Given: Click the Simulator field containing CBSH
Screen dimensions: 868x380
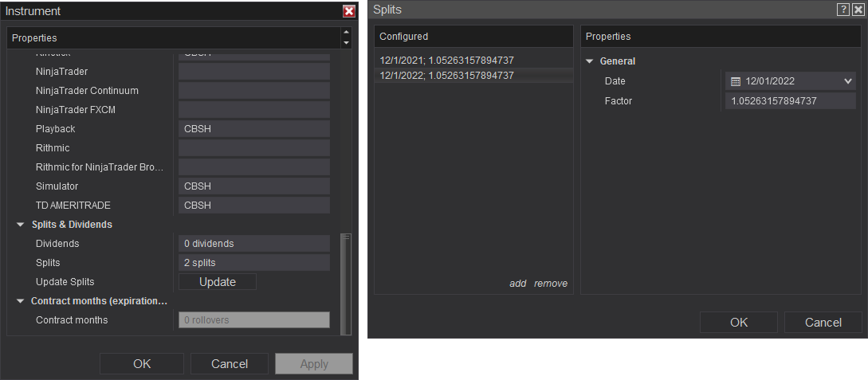Looking at the screenshot, I should pyautogui.click(x=254, y=186).
